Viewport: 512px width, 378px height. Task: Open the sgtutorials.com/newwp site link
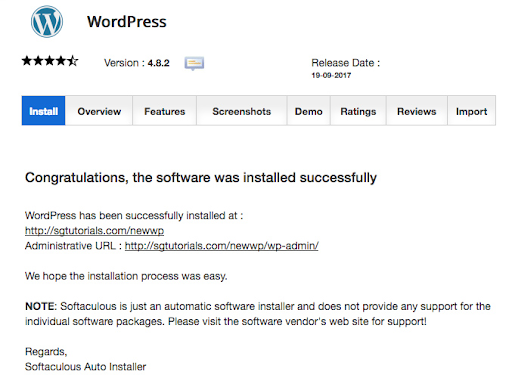pyautogui.click(x=94, y=231)
